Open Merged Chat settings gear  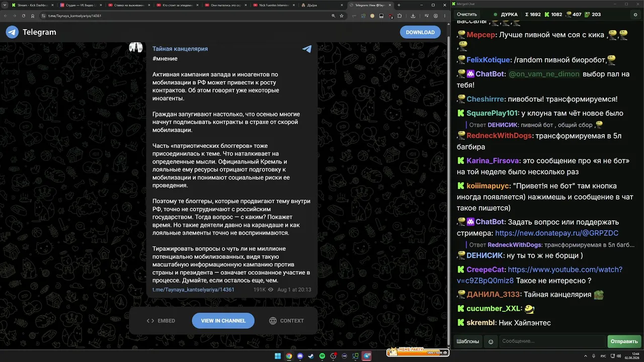click(x=635, y=15)
